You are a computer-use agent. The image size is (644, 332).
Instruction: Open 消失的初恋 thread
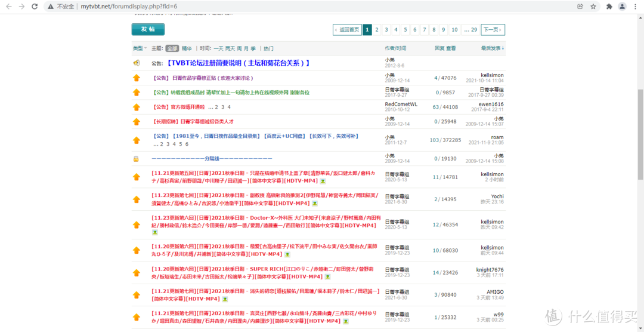point(265,294)
